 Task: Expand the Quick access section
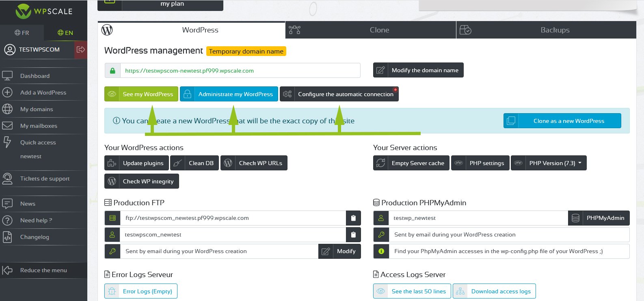tap(38, 142)
